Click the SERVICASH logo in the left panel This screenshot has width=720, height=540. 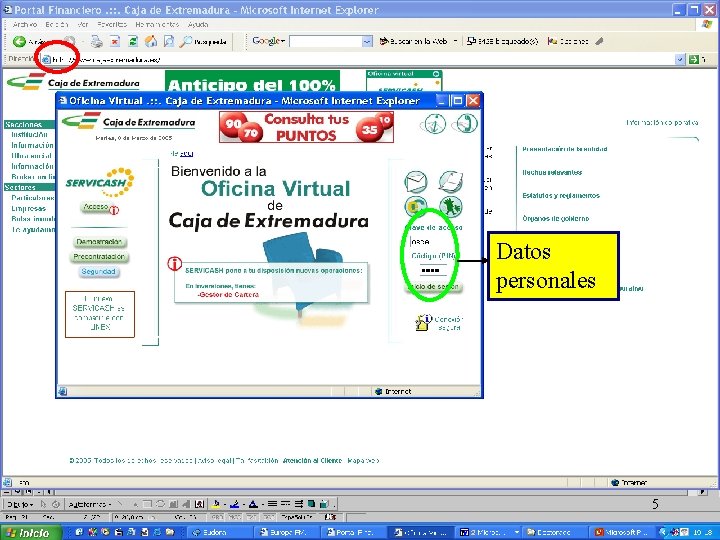coord(100,182)
